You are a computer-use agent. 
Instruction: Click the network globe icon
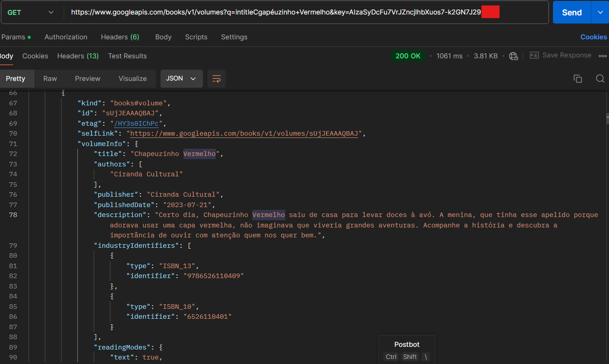pyautogui.click(x=513, y=56)
